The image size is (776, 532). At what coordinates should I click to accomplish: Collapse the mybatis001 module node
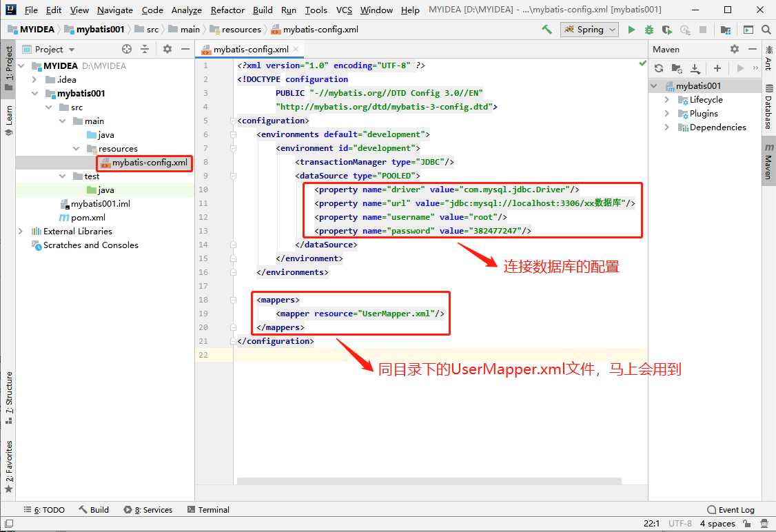coord(34,94)
